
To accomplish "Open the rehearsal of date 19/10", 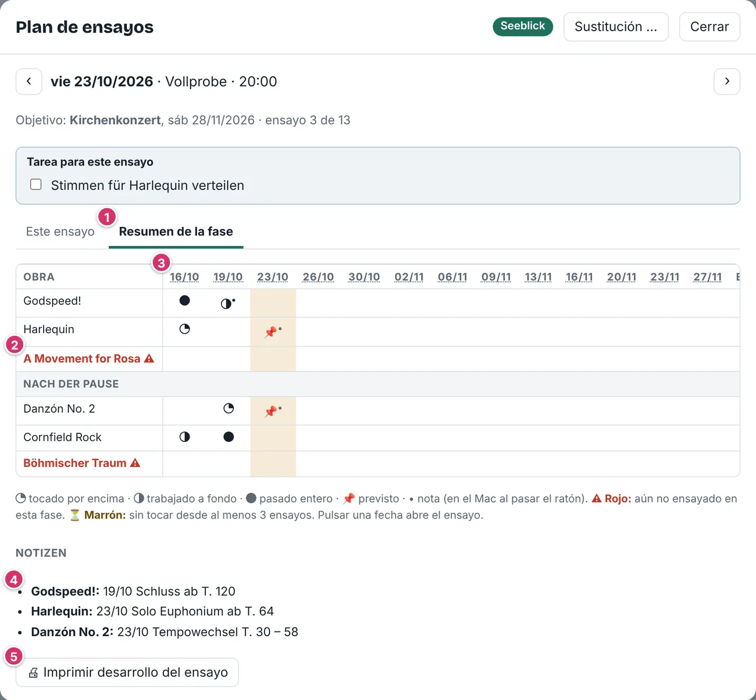I will click(228, 277).
